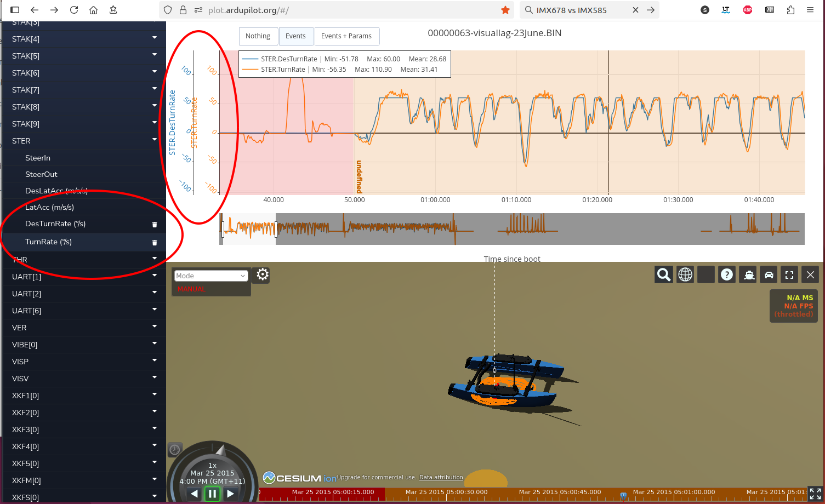
Task: Enable Events + Params display mode
Action: click(x=346, y=36)
